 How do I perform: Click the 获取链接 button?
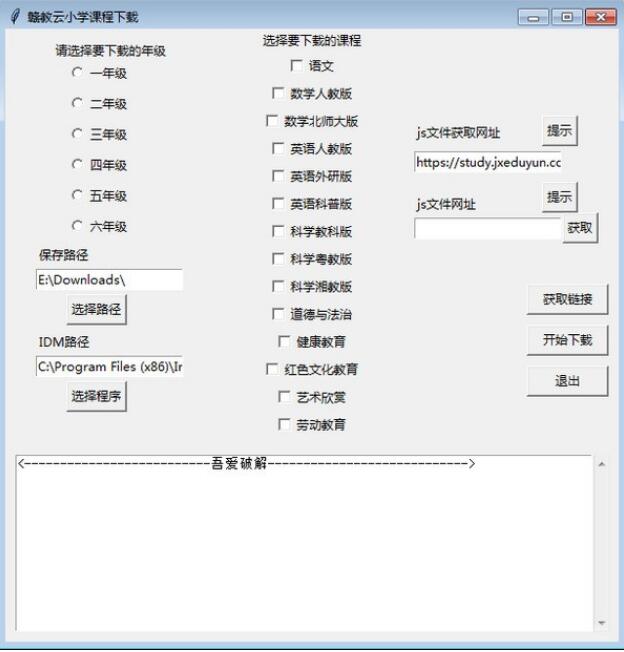click(x=567, y=299)
